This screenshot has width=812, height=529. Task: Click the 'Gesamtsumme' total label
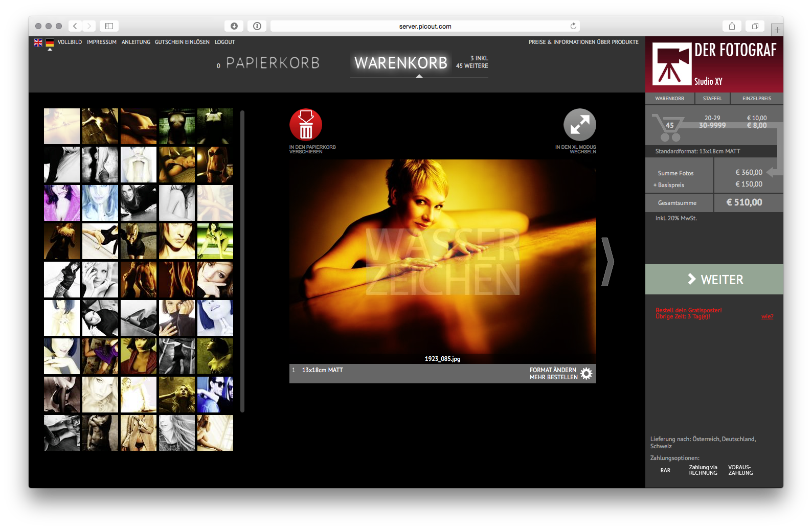click(677, 203)
